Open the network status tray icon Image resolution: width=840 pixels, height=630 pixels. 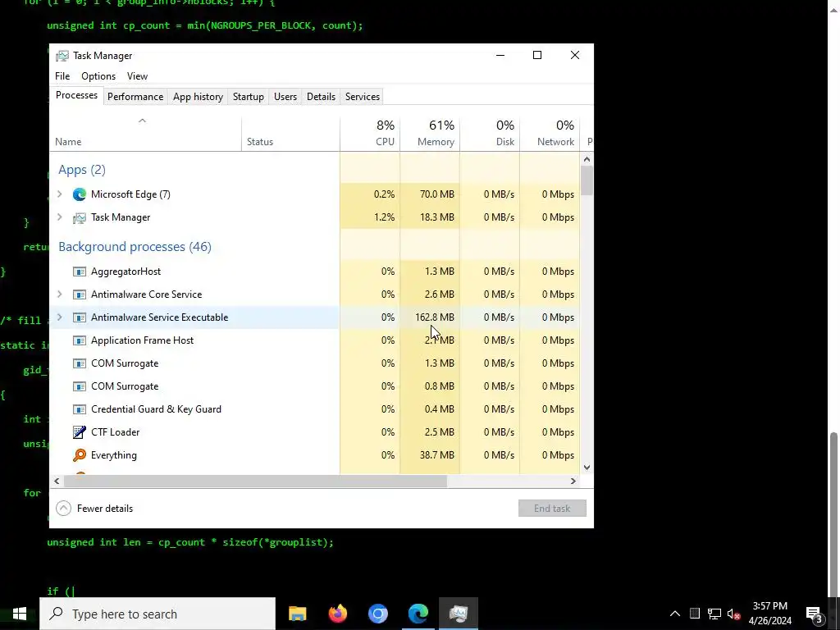[714, 614]
